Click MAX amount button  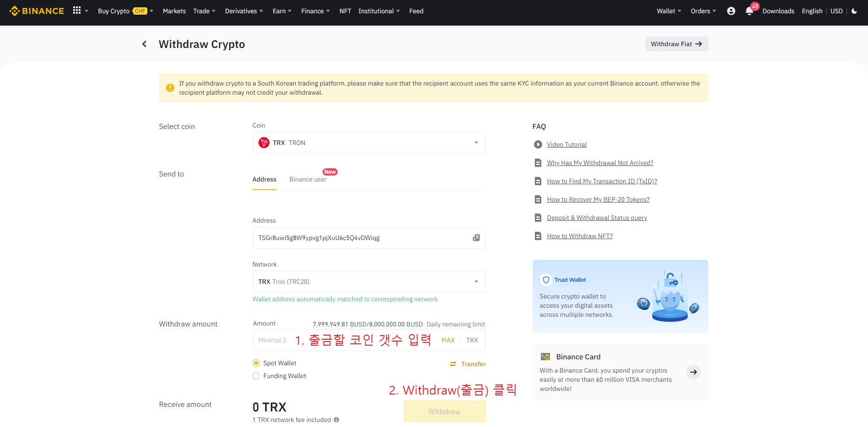[x=448, y=340]
